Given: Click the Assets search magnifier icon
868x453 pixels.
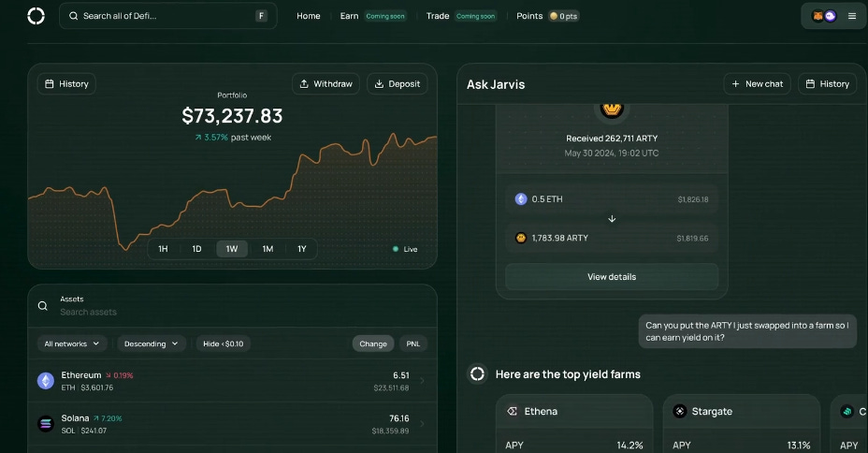Looking at the screenshot, I should coord(43,306).
